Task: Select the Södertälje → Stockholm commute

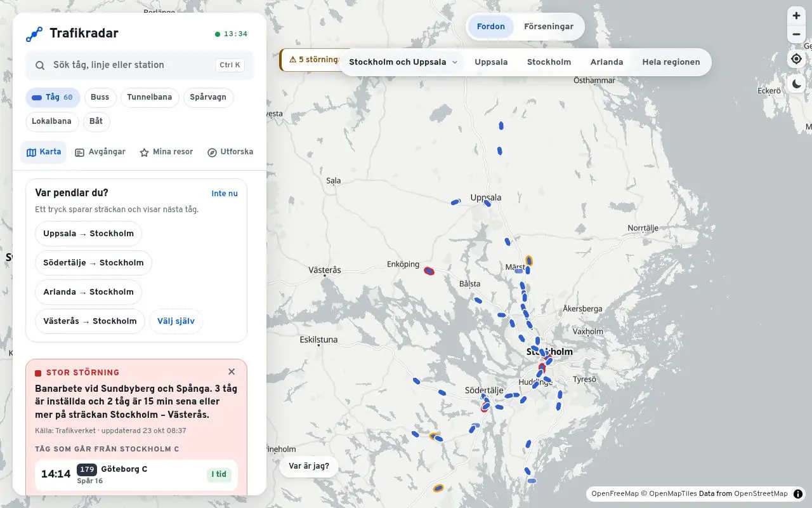Action: (93, 263)
